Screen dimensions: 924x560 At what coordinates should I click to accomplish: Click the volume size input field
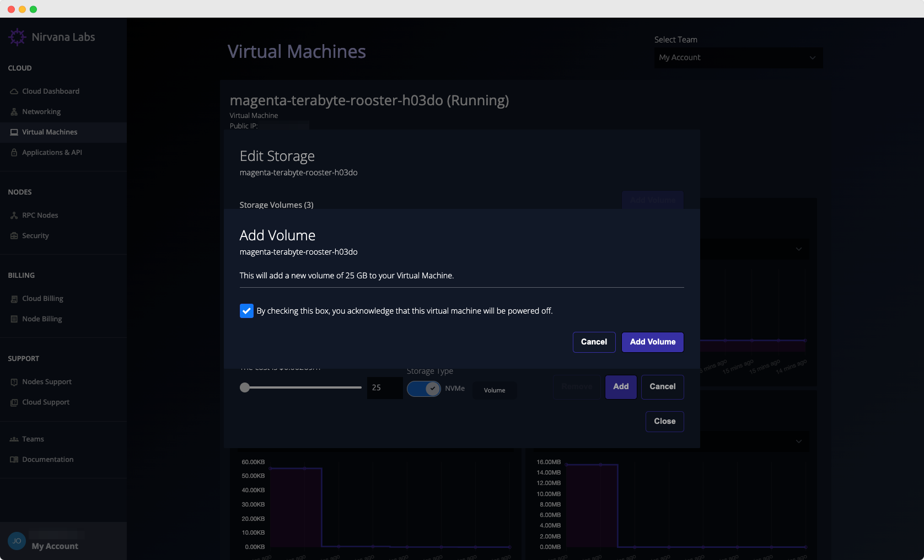[384, 388]
